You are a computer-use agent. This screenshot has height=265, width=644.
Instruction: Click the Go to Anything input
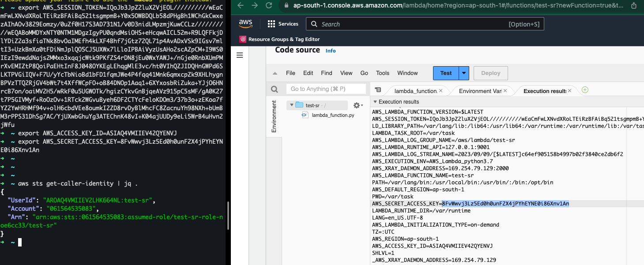[x=326, y=89]
